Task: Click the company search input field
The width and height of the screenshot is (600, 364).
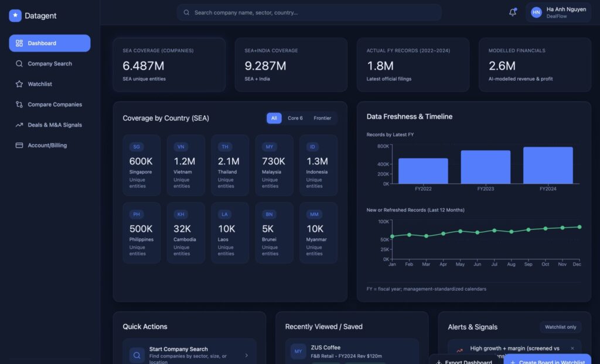Action: [x=309, y=12]
